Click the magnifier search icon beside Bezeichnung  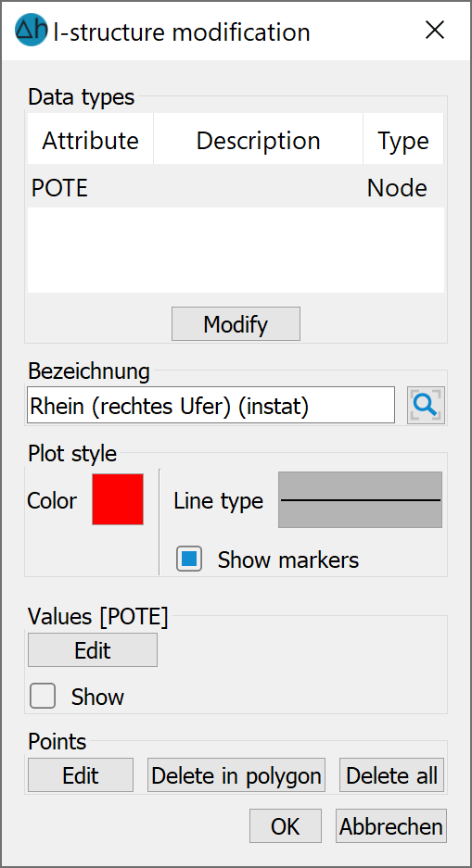point(426,405)
